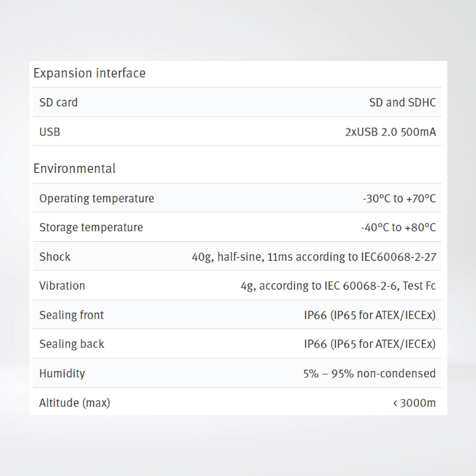This screenshot has width=476, height=476.
Task: Click the Humidity row label
Action: (62, 373)
